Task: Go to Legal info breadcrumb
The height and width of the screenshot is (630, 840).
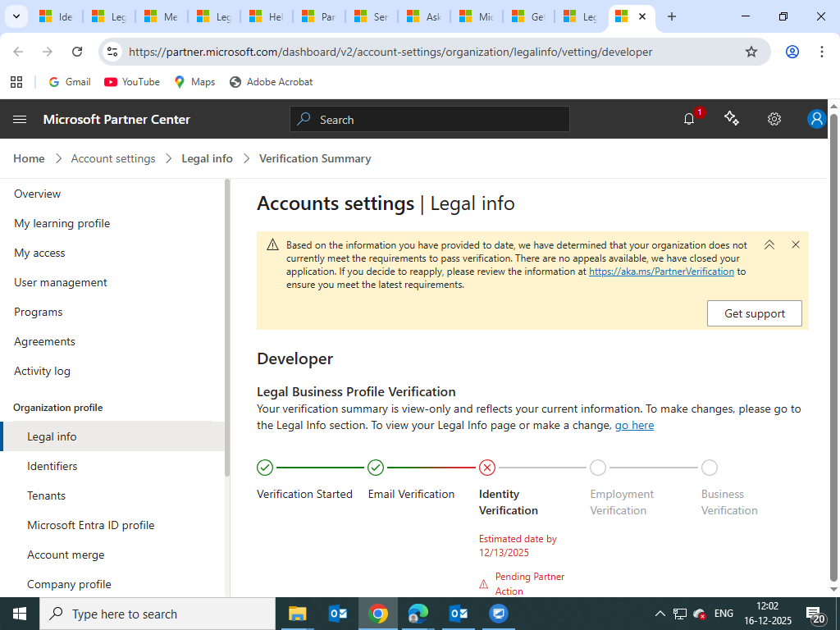Action: (207, 158)
